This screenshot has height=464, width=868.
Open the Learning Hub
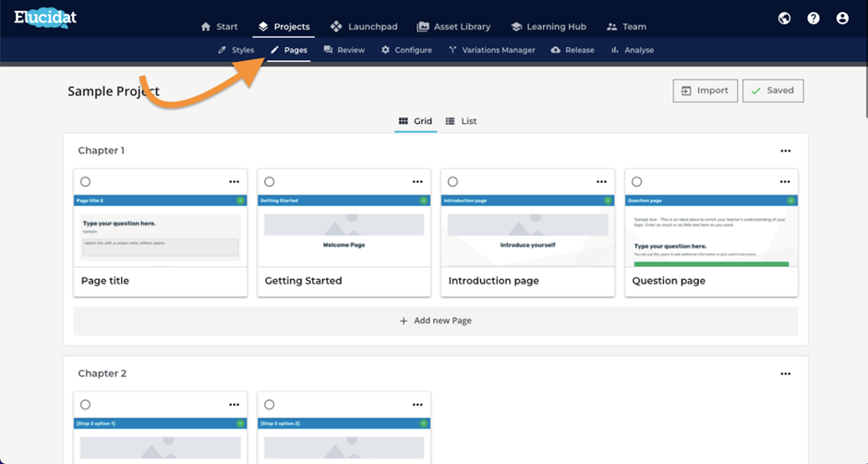(x=548, y=27)
